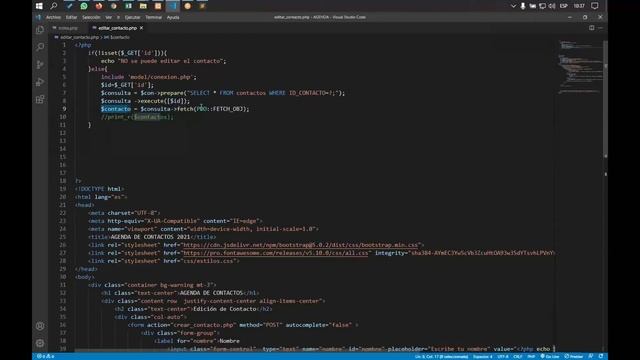This screenshot has height=360, width=640.
Task: Open the Ver menu
Action: tap(109, 17)
